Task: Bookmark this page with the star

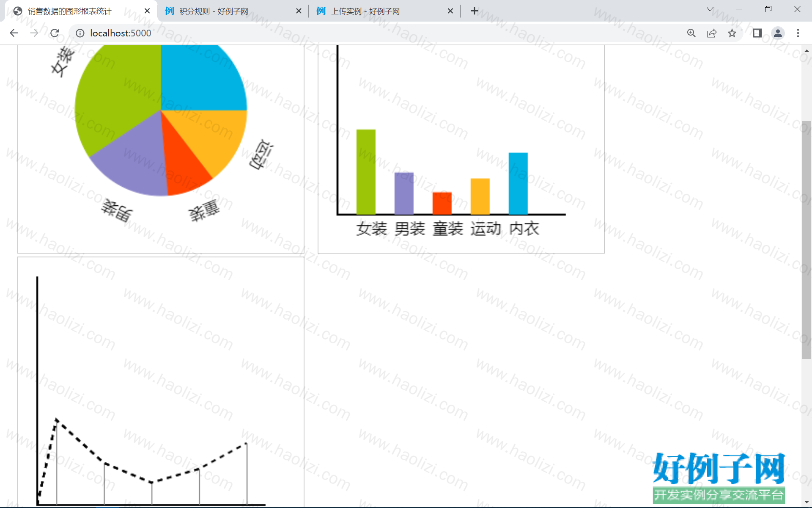Action: (732, 33)
